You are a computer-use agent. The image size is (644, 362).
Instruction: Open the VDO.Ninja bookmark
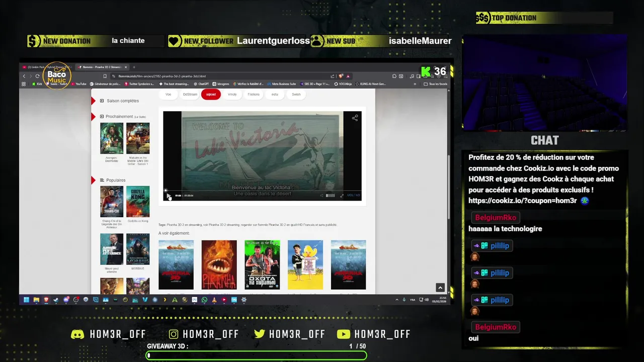coord(343,84)
